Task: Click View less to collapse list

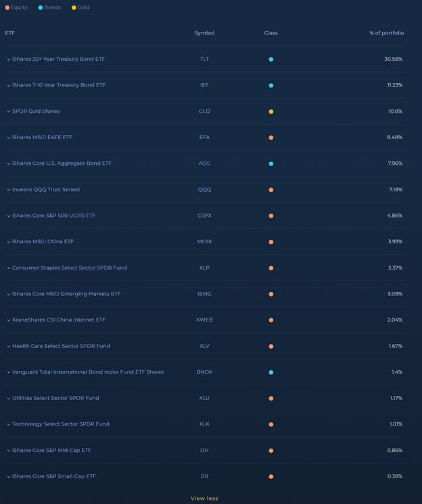Action: click(204, 499)
